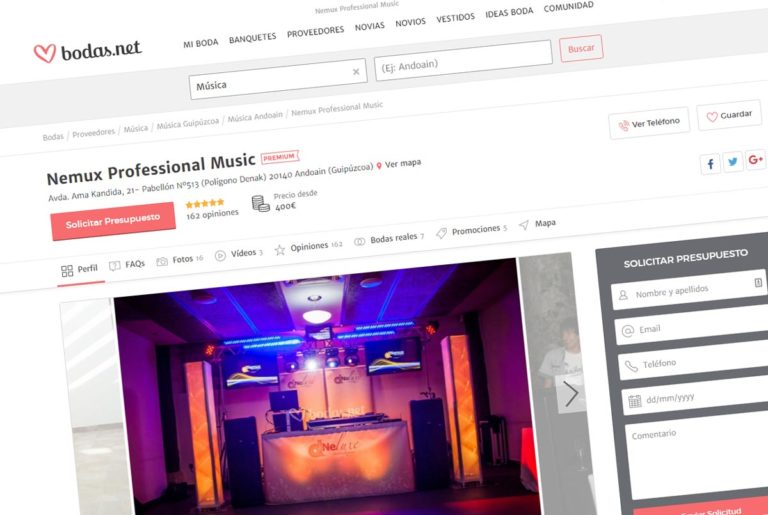Open the MI BODA menu

[201, 44]
